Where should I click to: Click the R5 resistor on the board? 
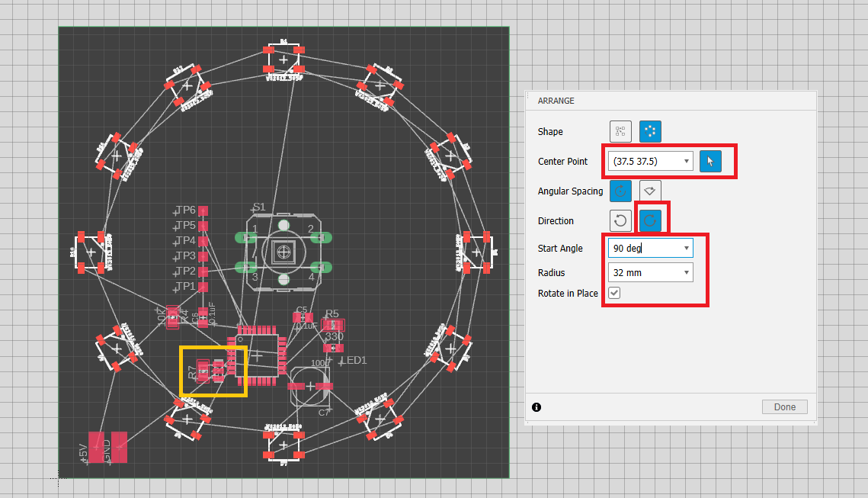(334, 326)
